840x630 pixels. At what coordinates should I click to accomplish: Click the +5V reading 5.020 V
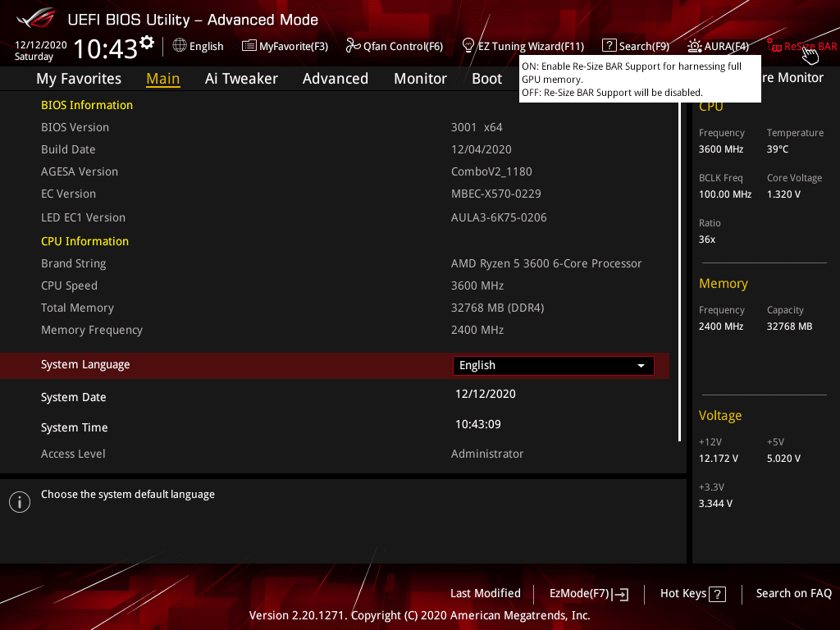[783, 459]
